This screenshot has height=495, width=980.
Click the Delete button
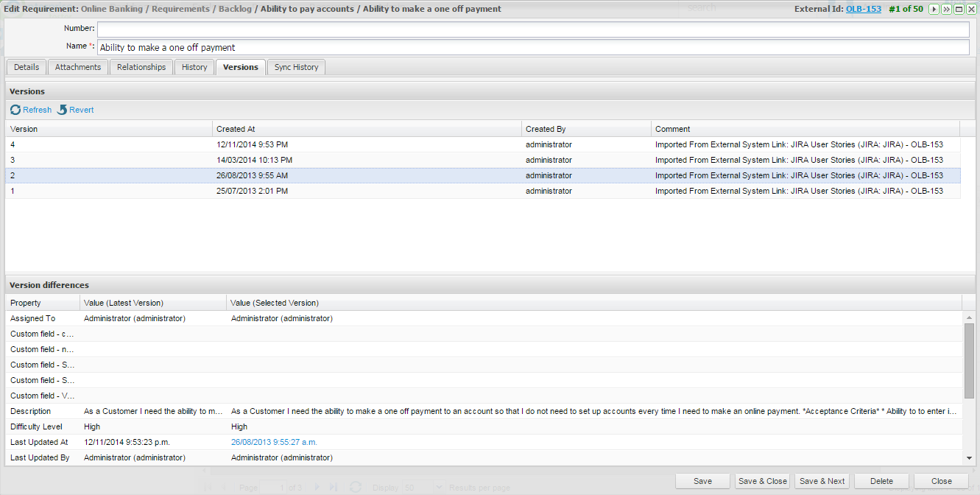pyautogui.click(x=881, y=481)
